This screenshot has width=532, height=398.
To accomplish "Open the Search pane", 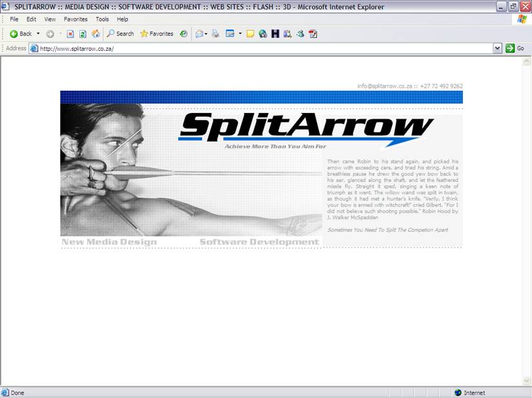I will tap(121, 34).
